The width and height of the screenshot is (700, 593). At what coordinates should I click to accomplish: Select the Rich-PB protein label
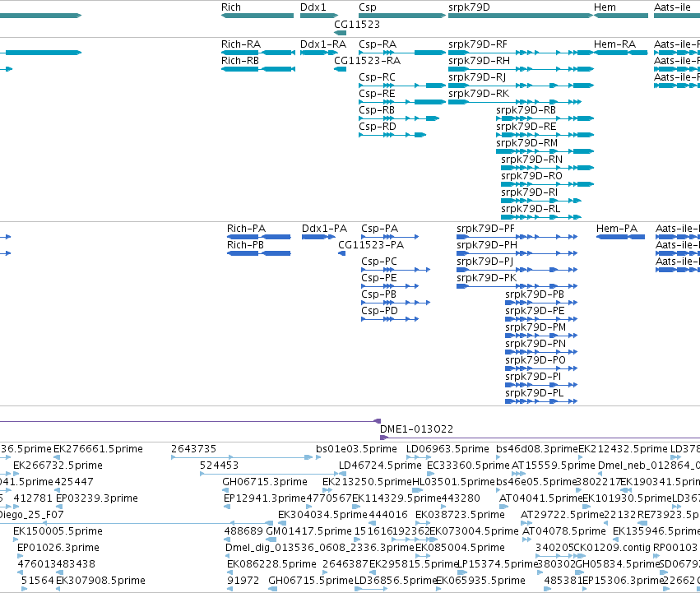click(246, 245)
